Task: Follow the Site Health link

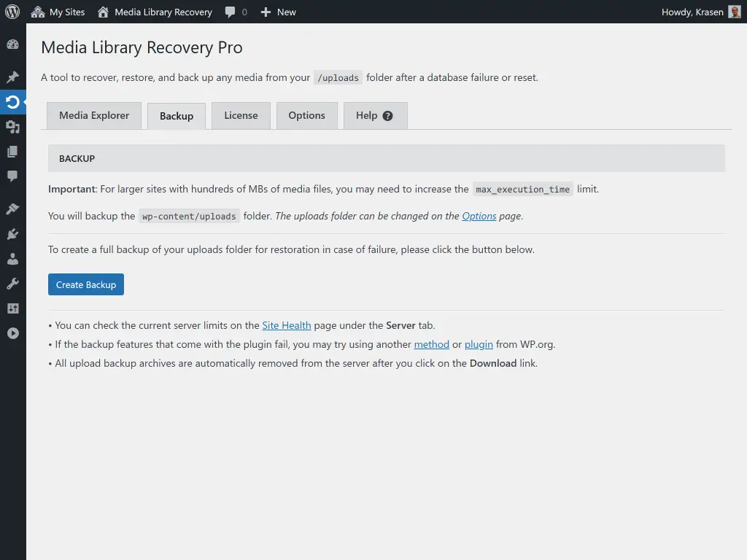Action: pos(286,325)
